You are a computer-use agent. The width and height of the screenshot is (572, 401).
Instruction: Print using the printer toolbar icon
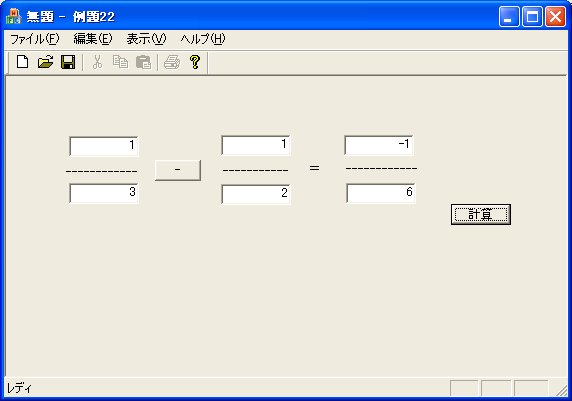coord(172,62)
